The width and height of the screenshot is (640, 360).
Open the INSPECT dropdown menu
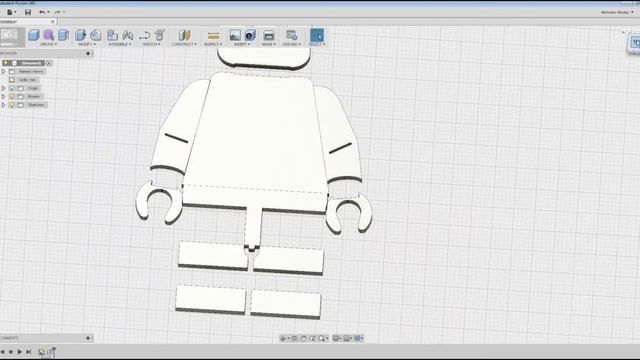pos(213,44)
